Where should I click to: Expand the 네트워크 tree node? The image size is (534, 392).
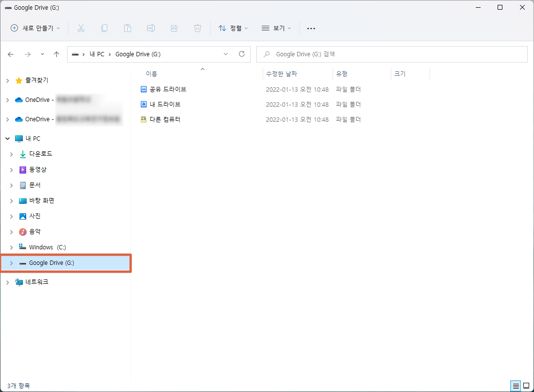click(x=7, y=282)
